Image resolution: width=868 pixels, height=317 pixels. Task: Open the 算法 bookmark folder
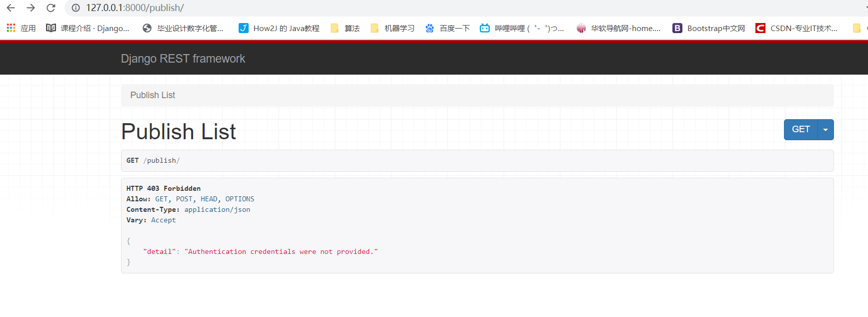pos(345,28)
